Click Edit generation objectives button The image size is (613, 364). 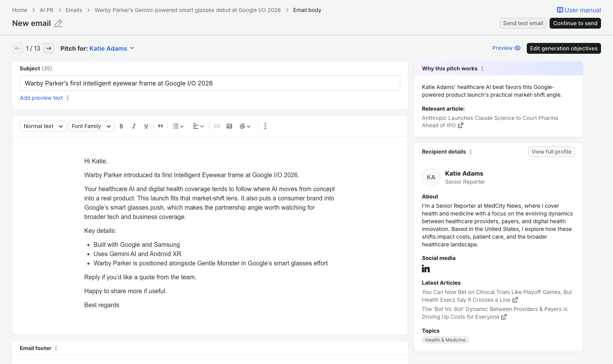click(x=563, y=48)
